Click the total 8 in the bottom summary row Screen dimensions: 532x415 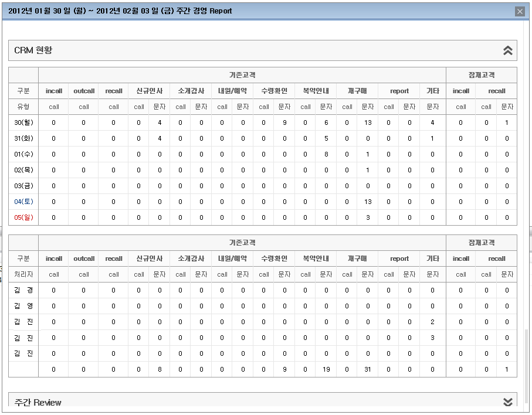(x=160, y=369)
